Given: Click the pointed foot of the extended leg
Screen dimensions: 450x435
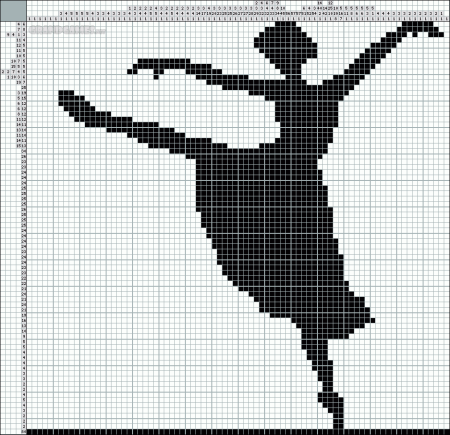Looking at the screenshot, I should pyautogui.click(x=67, y=98).
